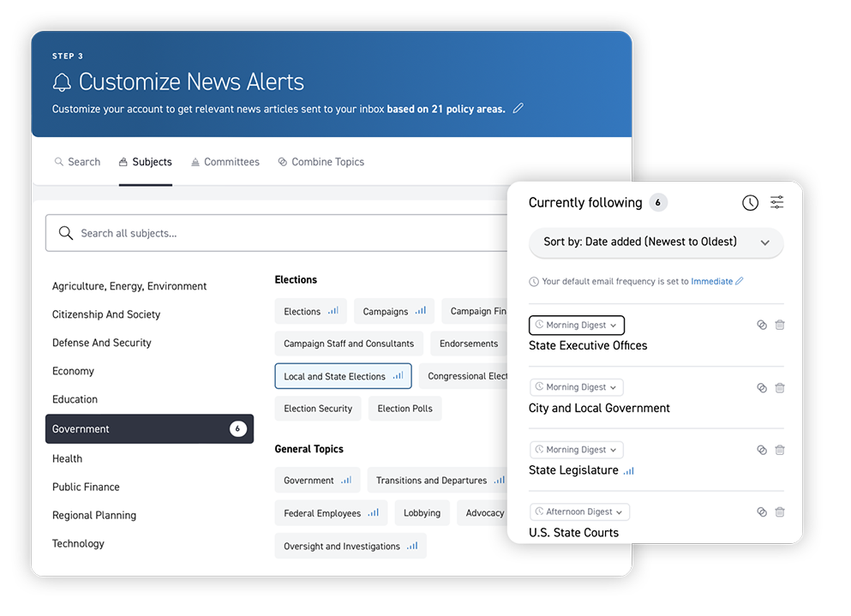Viewport: 851px width, 616px height.
Task: Remove U.S. State Courts with the trash icon
Action: coord(780,511)
